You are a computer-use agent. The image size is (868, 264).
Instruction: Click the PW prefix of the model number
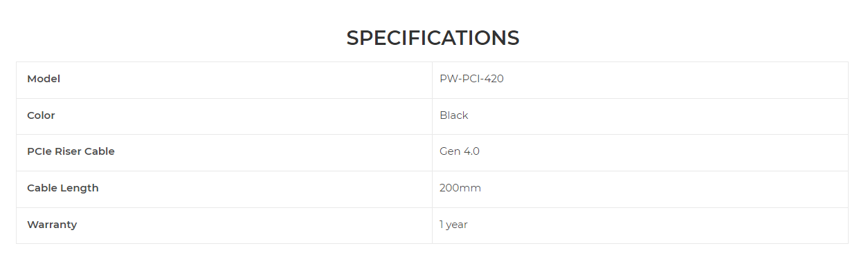447,79
